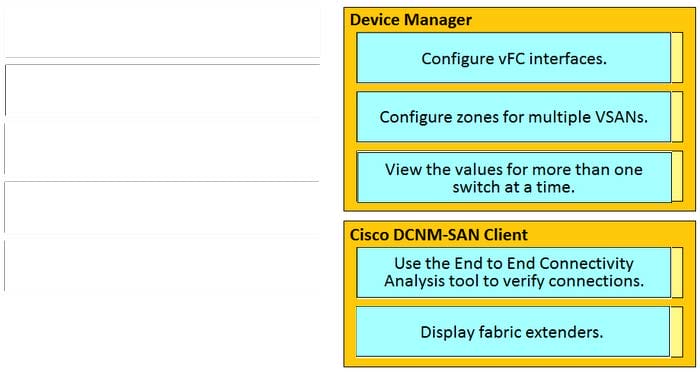Grab yellow handle next to 'View the values' box

pyautogui.click(x=677, y=177)
